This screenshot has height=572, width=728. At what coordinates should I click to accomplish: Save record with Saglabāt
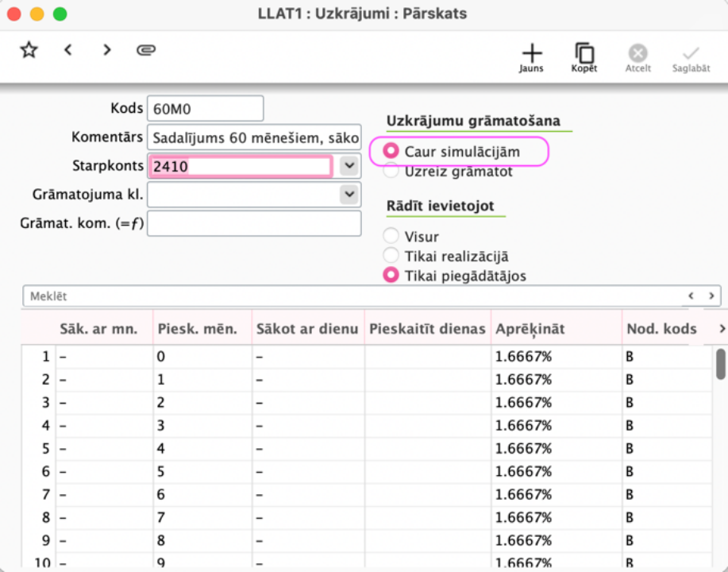click(691, 58)
